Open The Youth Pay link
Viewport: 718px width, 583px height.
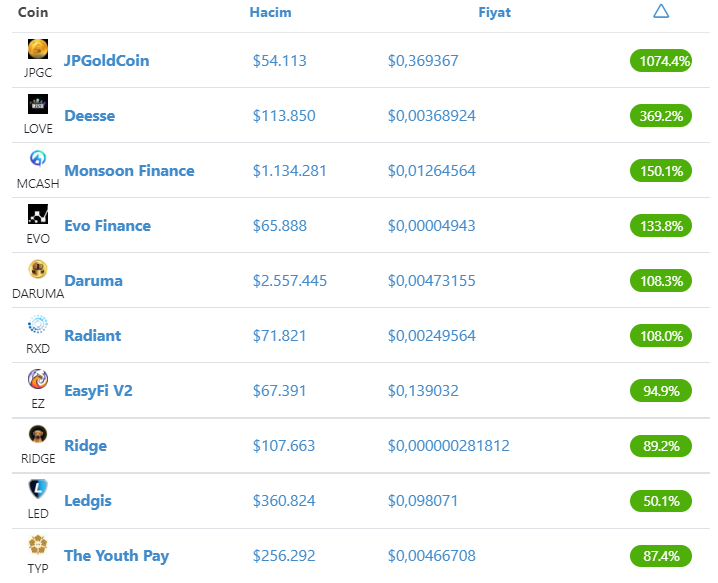(116, 556)
